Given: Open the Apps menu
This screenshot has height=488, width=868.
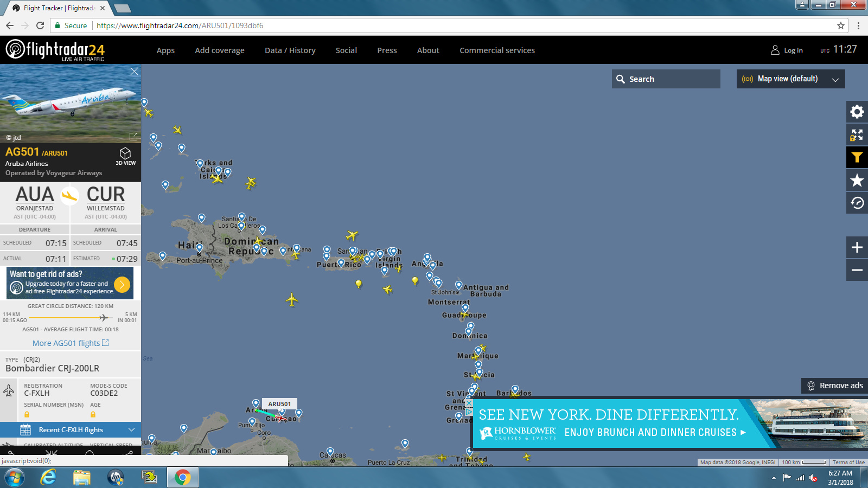Looking at the screenshot, I should click(x=165, y=50).
